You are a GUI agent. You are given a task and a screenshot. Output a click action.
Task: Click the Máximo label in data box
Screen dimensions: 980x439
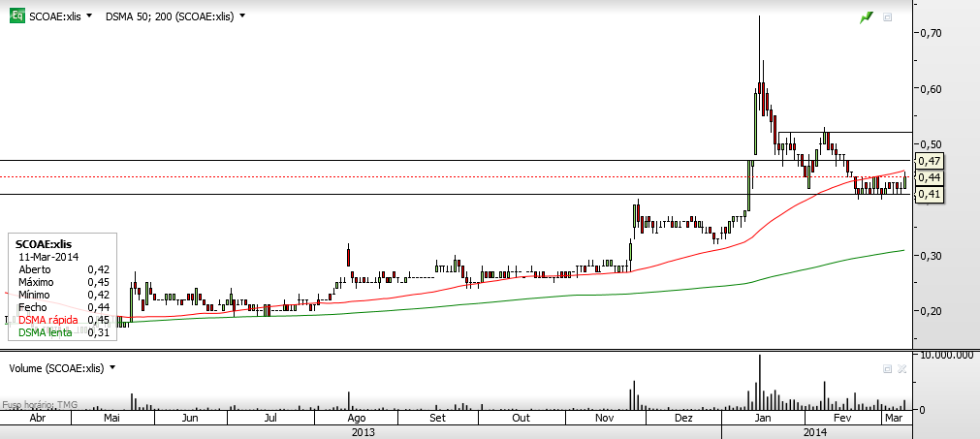click(36, 282)
